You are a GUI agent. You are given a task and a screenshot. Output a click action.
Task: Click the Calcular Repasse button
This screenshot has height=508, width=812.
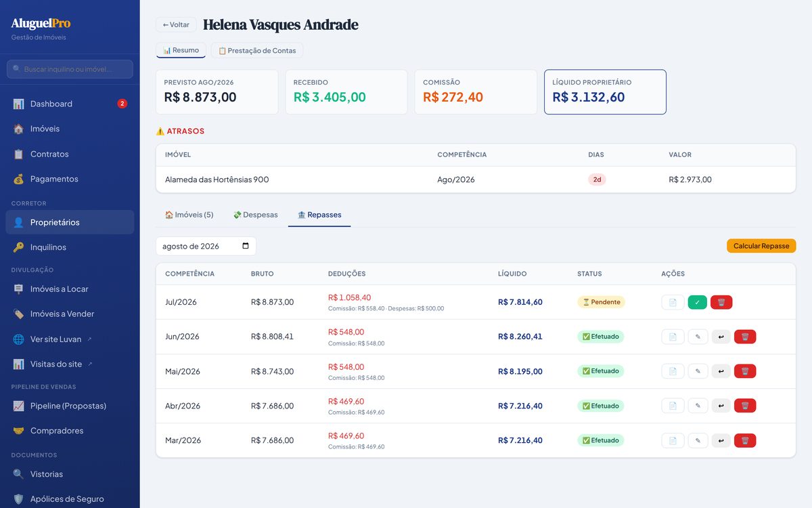pyautogui.click(x=761, y=246)
